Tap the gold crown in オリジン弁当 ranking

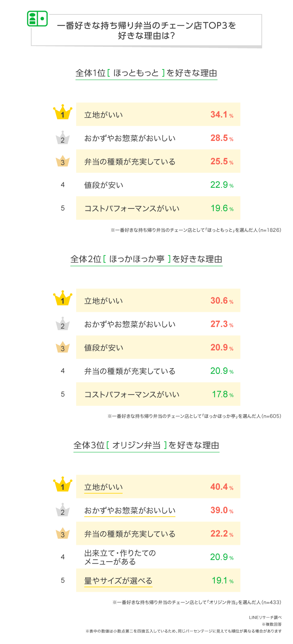click(x=63, y=485)
